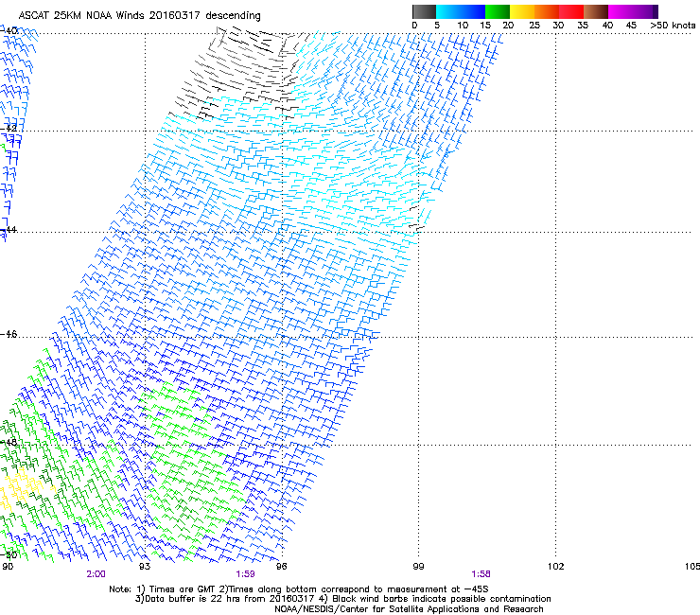Click the purple '1:58' time stamp

(x=481, y=574)
